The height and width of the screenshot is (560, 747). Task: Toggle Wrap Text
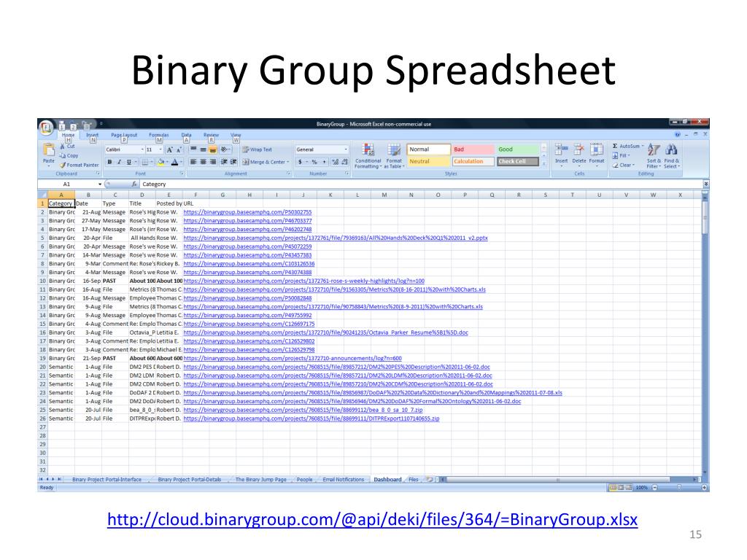258,149
